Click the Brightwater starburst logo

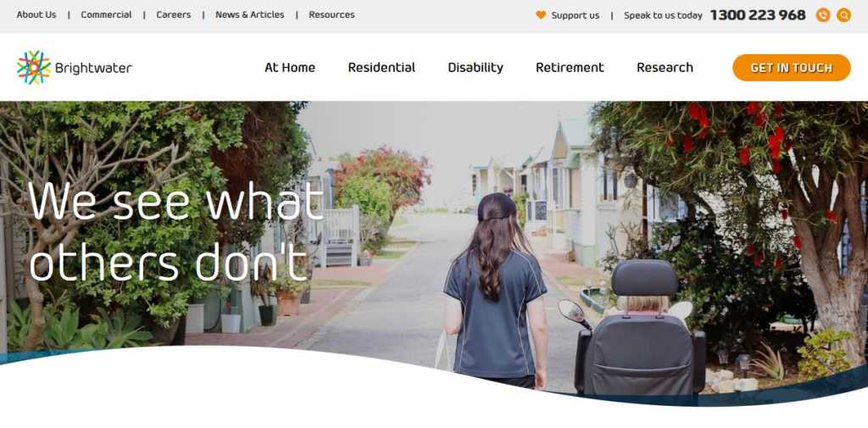pyautogui.click(x=34, y=68)
